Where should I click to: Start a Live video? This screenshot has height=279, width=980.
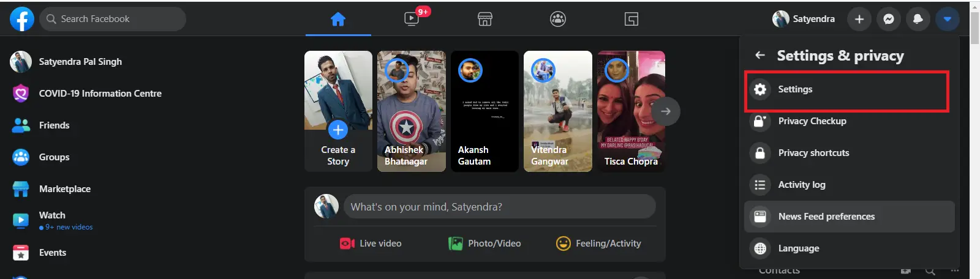[x=371, y=244]
